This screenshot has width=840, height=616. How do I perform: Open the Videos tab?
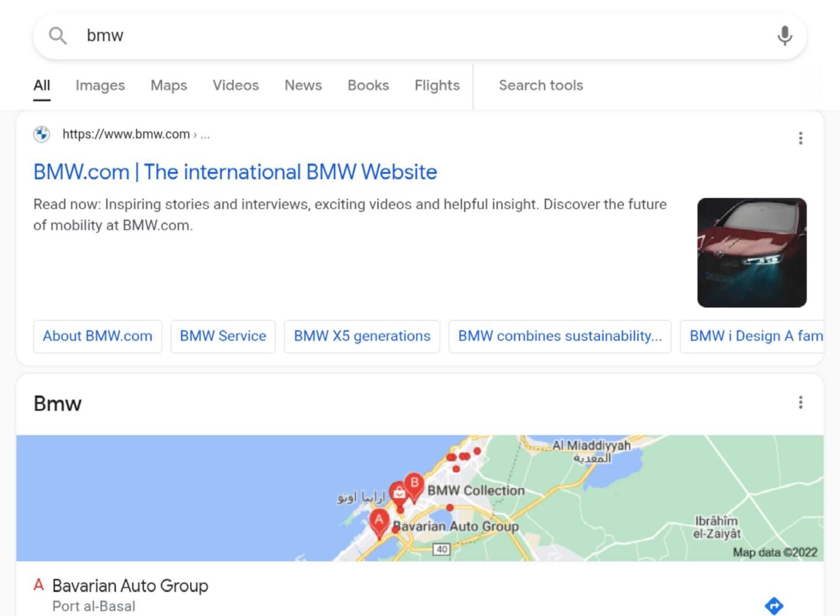click(x=235, y=86)
